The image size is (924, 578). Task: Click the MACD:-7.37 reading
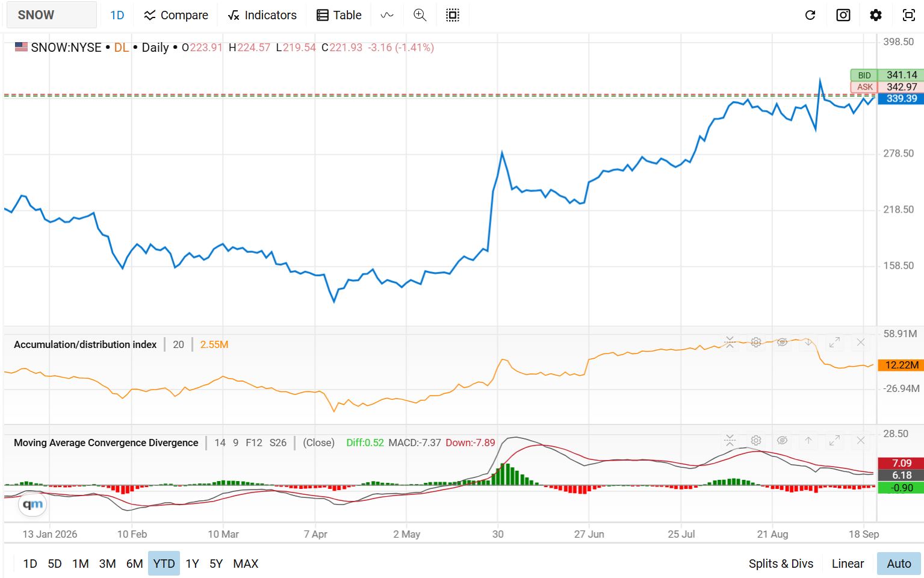415,443
